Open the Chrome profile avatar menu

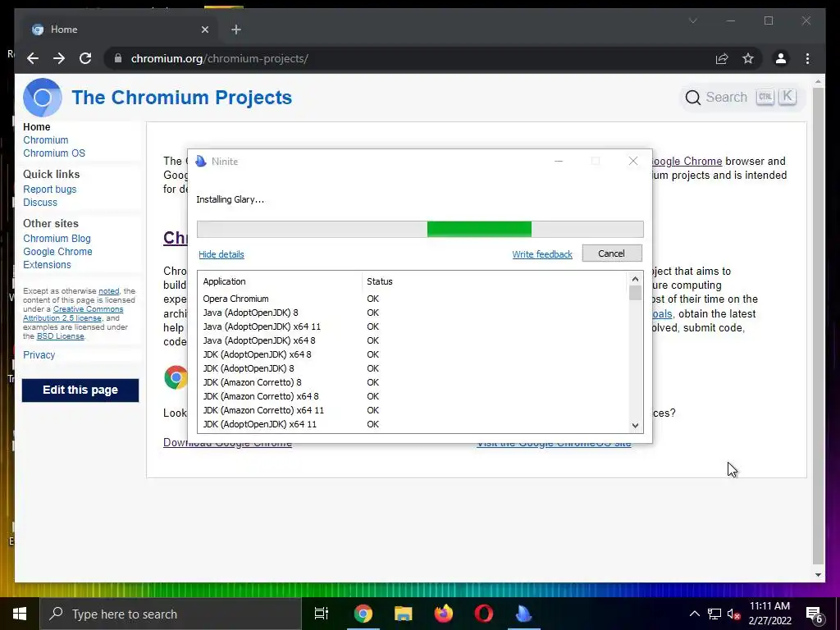781,58
